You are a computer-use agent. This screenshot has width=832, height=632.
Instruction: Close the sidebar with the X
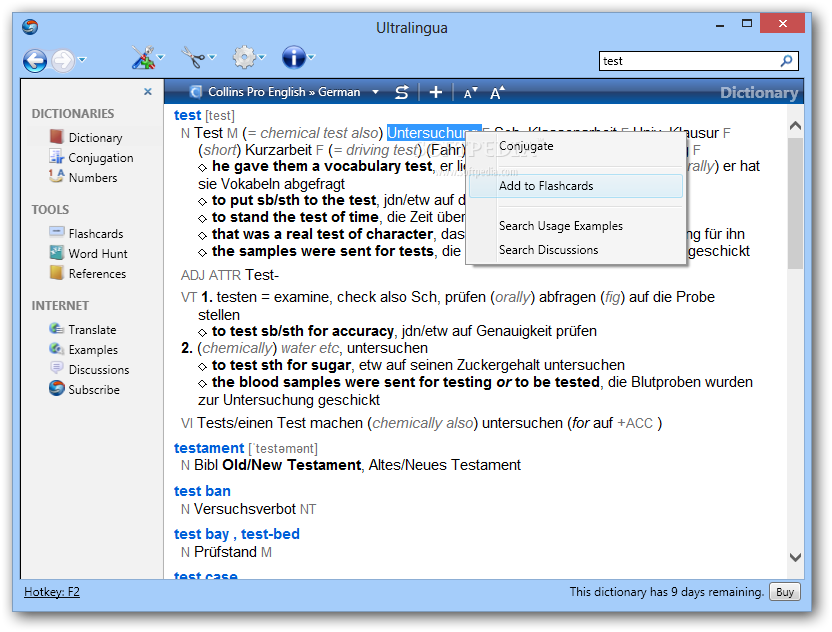click(148, 92)
